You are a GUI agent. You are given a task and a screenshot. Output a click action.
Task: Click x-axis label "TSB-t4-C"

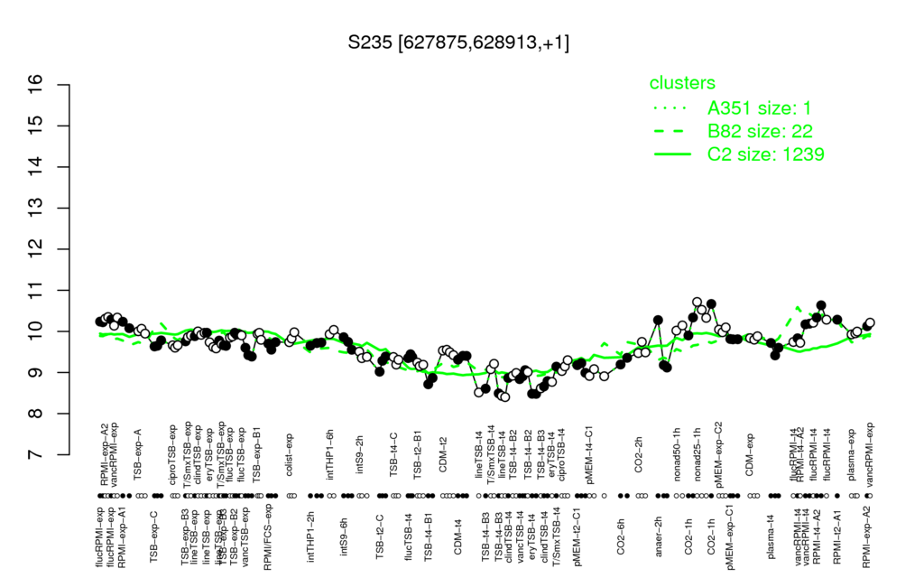pyautogui.click(x=394, y=454)
